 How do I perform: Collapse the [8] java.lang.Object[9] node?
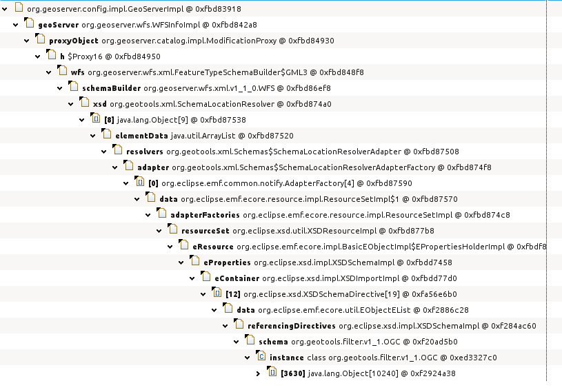82,120
